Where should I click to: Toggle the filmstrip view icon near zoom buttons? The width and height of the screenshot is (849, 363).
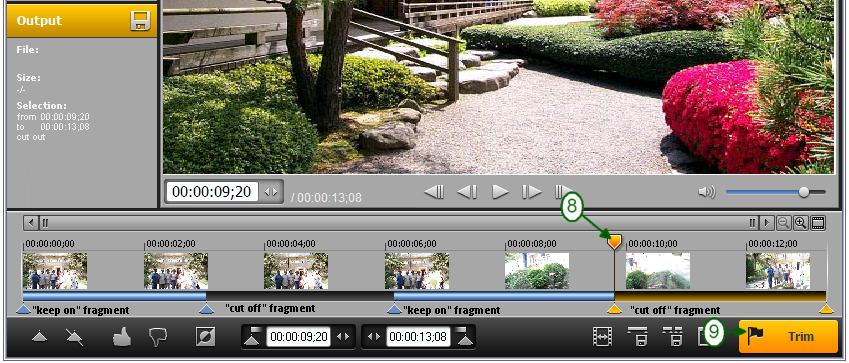coord(818,223)
